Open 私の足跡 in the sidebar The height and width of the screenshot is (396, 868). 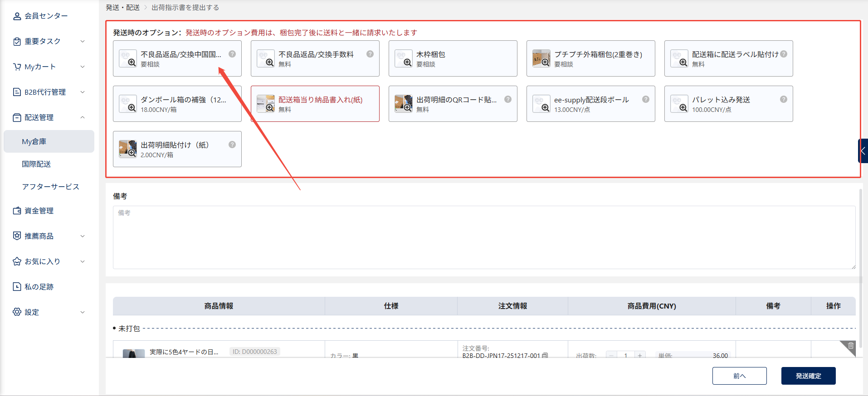pyautogui.click(x=39, y=287)
